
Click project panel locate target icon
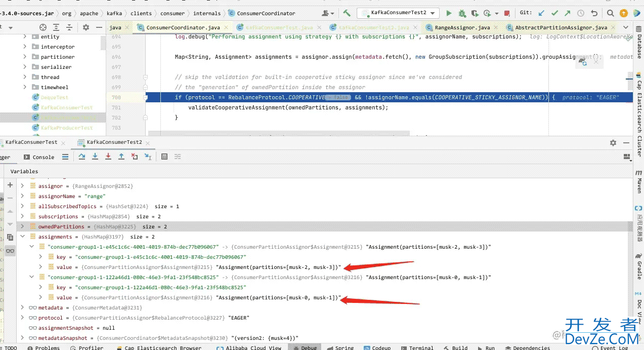click(43, 27)
